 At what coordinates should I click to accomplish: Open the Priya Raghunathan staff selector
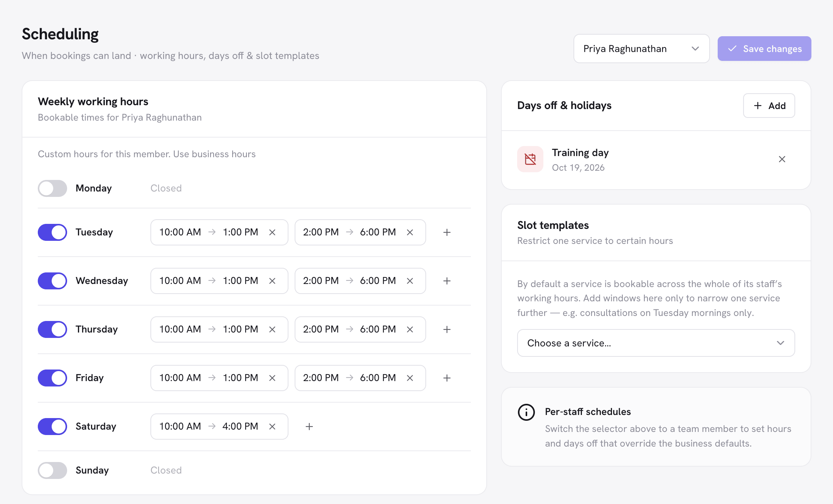(x=642, y=49)
